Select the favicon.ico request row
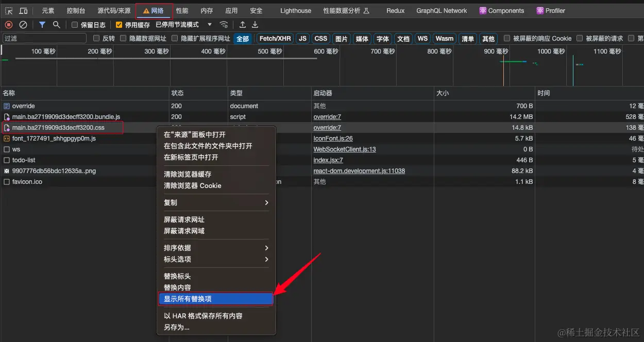 [x=322, y=182]
